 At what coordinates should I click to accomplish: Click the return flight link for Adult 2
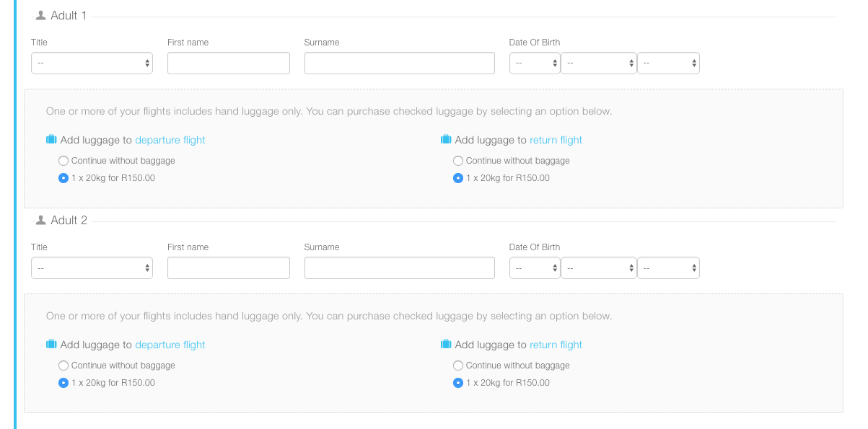tap(556, 345)
